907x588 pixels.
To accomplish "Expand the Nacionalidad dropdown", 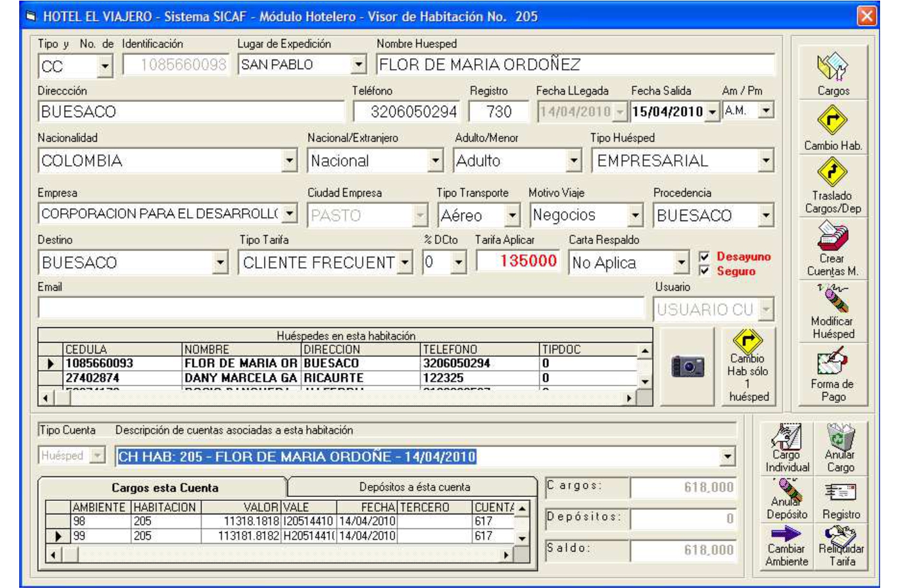I will 290,161.
